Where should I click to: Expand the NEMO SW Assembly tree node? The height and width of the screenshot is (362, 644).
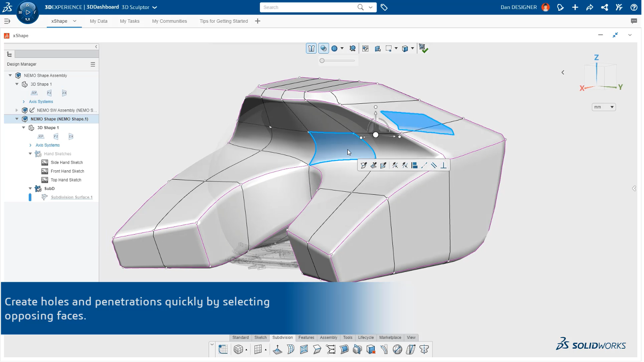tap(17, 111)
